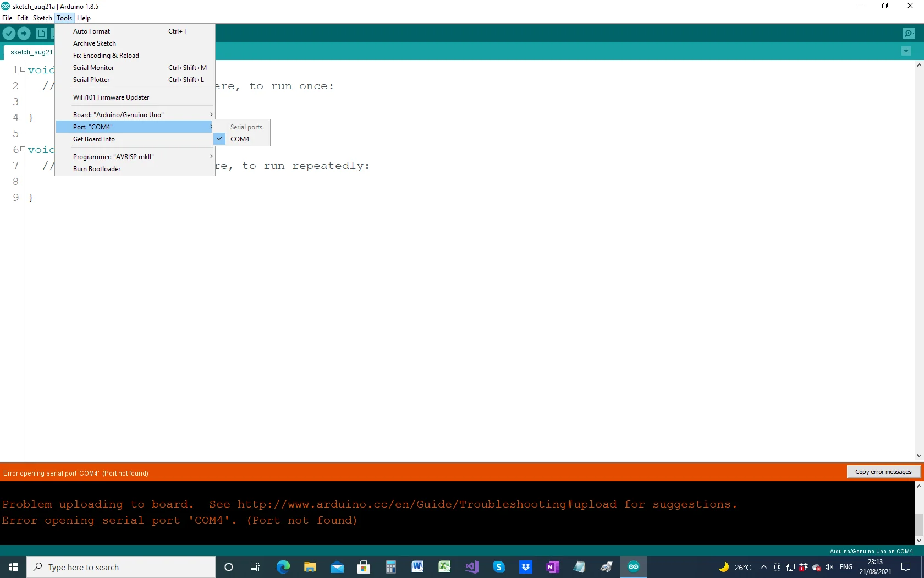Open Mail app from taskbar

[x=337, y=567]
